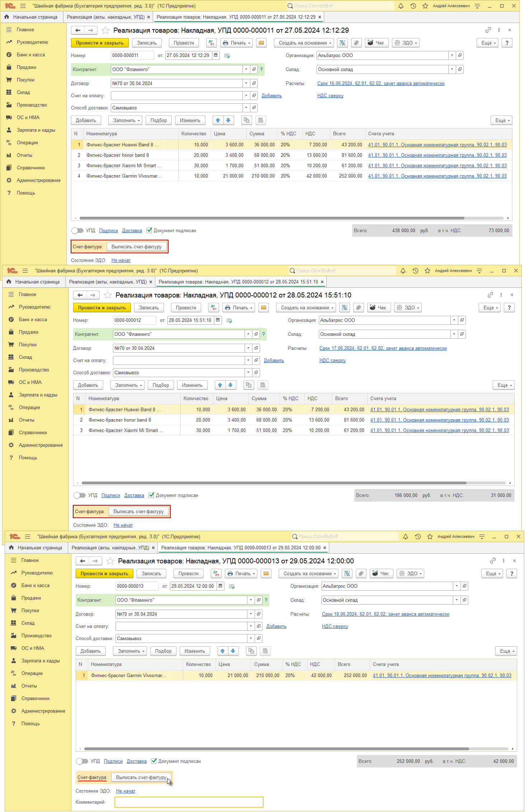Toggle the УПД switch in document 0000-000012
Image resolution: width=525 pixels, height=812 pixels.
(x=79, y=496)
